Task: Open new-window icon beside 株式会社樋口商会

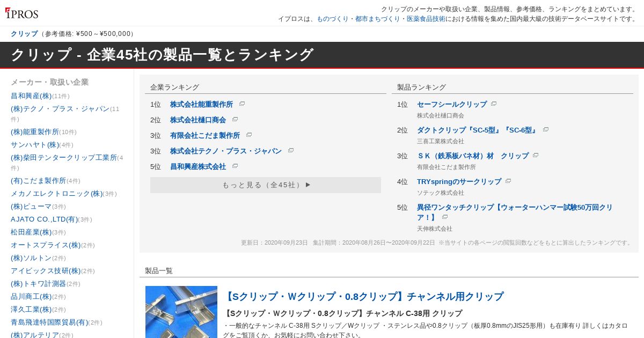Action: tap(235, 120)
